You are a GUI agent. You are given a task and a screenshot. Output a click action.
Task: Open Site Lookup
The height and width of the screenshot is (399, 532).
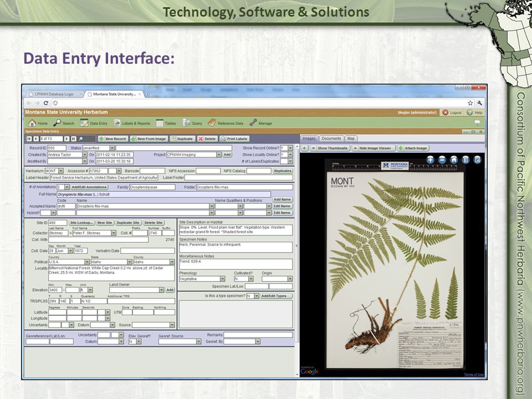(x=81, y=223)
